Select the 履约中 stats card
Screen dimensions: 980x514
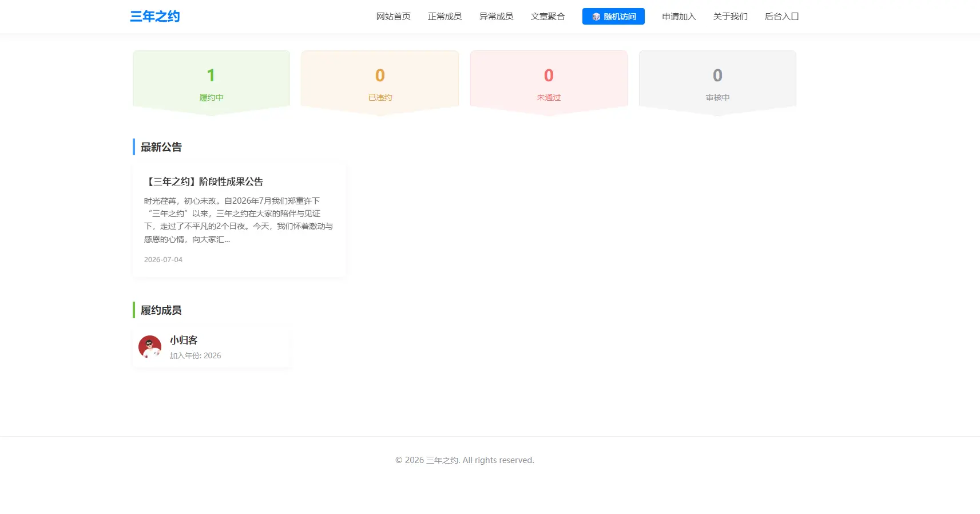pos(211,83)
